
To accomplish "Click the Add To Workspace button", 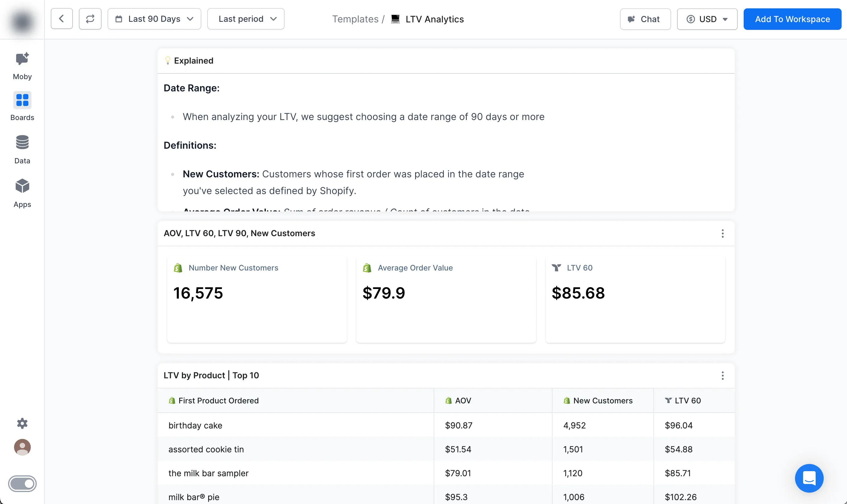I will (792, 19).
